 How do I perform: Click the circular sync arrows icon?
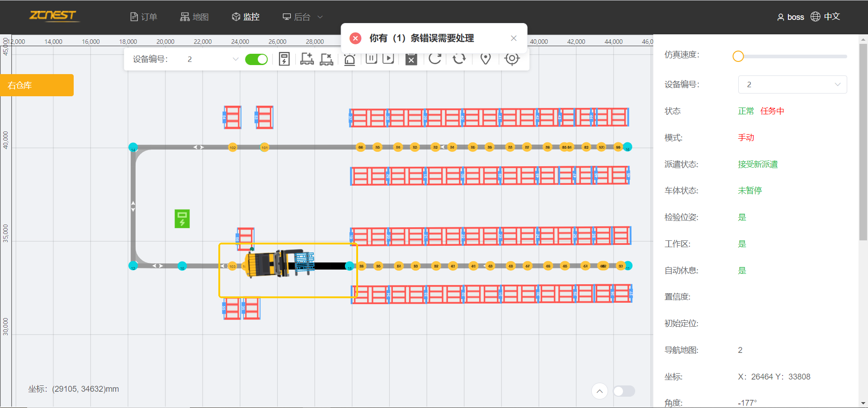(459, 59)
